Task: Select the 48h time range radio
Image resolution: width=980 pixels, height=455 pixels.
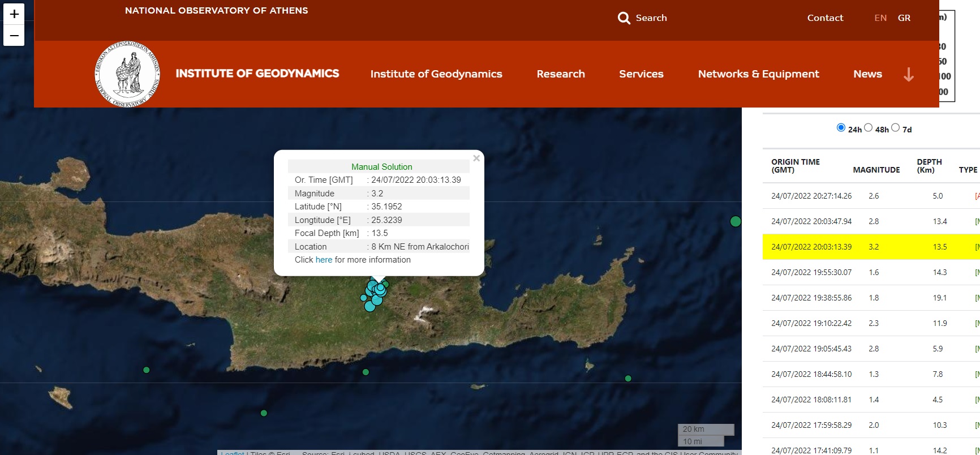Action: pyautogui.click(x=868, y=128)
